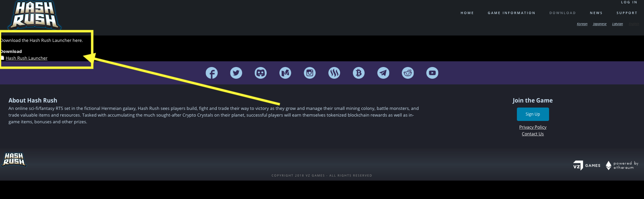
Task: Open the Contact Us link
Action: click(x=533, y=134)
